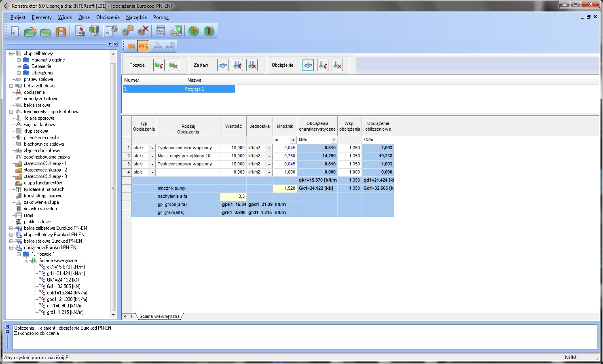Expand the Parametry ogólne tree node
The height and width of the screenshot is (364, 603).
pos(19,60)
